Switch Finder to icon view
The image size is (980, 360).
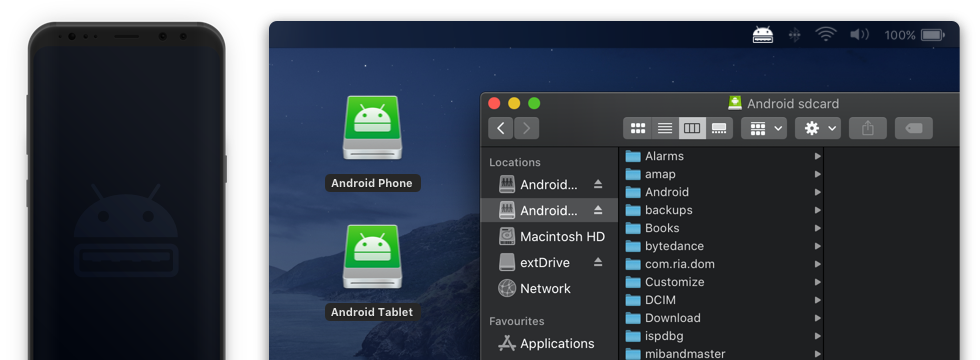tap(638, 128)
